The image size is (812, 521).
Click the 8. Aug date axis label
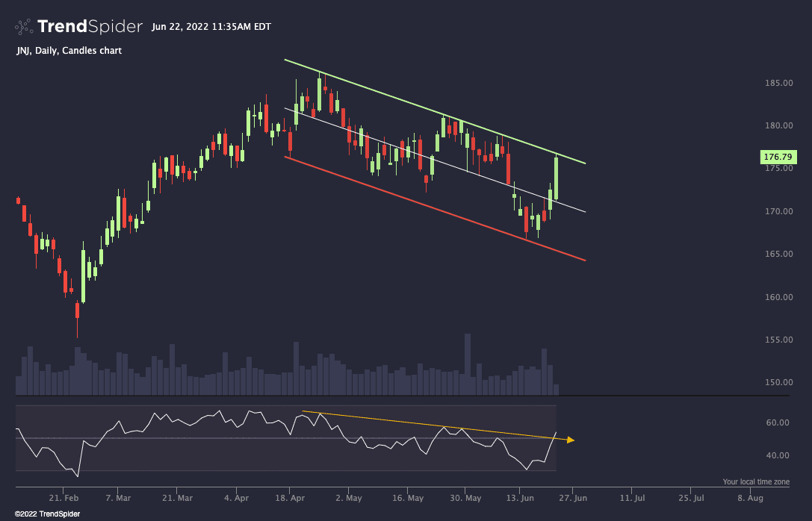751,498
